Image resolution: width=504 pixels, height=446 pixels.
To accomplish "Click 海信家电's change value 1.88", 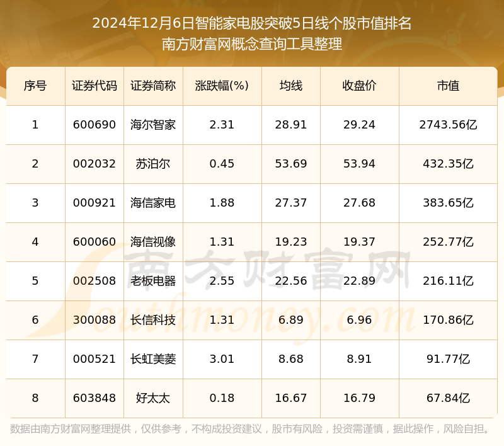I will [x=222, y=203].
